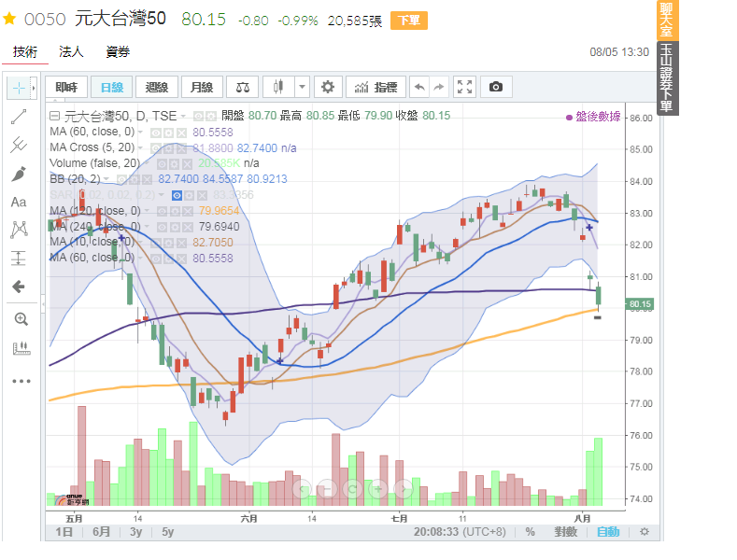
Task: Select the crosshair cursor tool
Action: point(19,88)
